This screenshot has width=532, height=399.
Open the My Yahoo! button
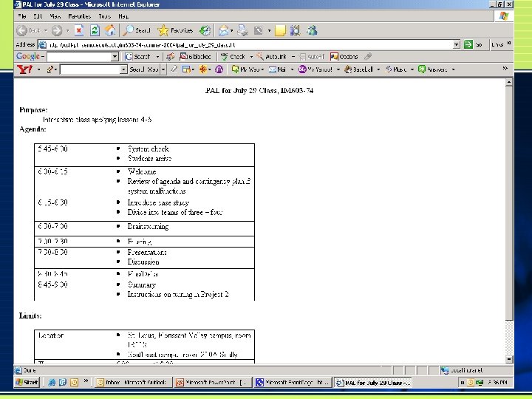pos(316,69)
